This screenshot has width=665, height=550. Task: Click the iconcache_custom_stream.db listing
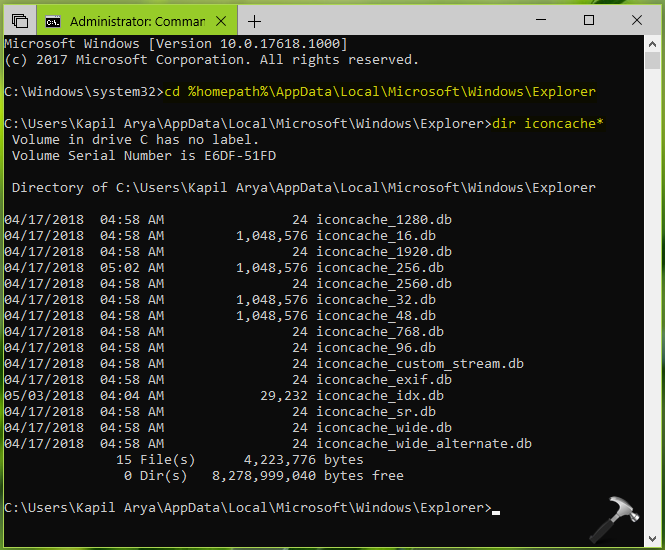coord(420,364)
